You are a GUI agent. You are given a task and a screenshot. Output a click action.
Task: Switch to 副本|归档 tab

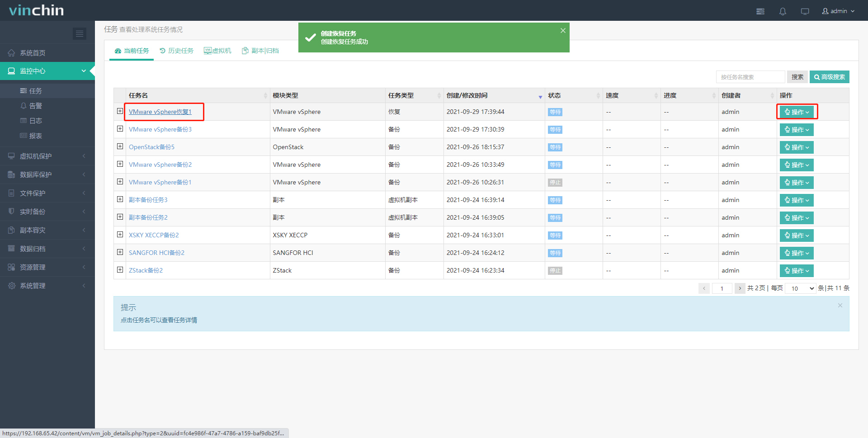click(x=260, y=51)
